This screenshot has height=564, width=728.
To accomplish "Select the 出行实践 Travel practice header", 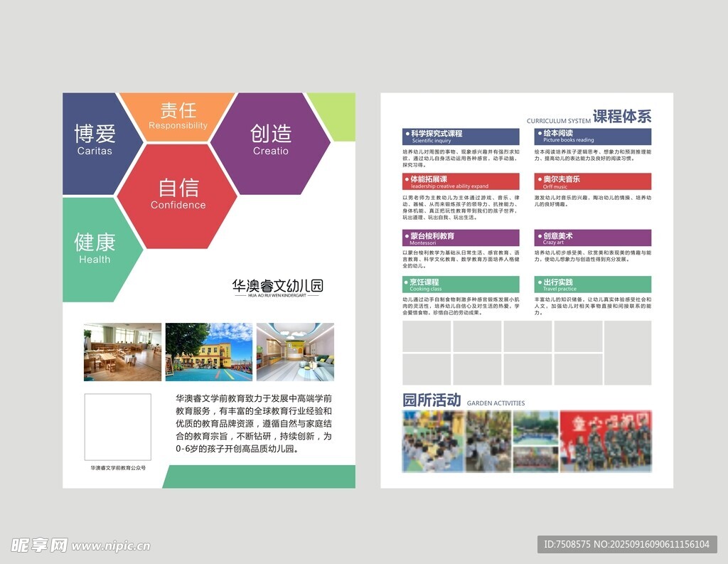I will click(x=592, y=284).
